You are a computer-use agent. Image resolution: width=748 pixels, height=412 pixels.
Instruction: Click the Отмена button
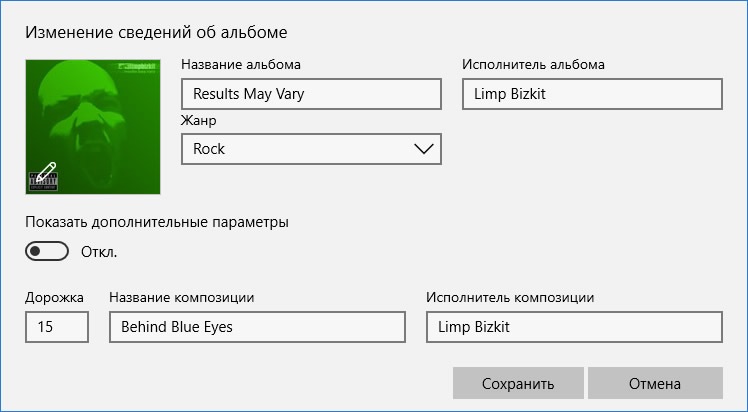click(x=655, y=383)
